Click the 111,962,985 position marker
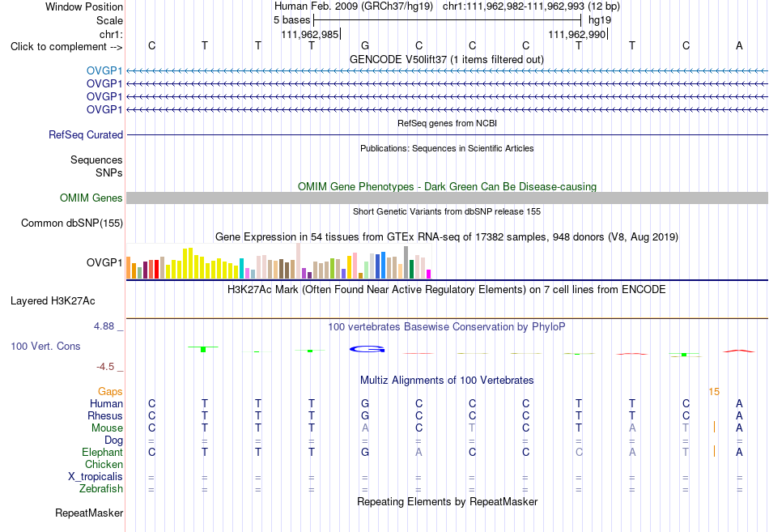The image size is (769, 532). (310, 34)
